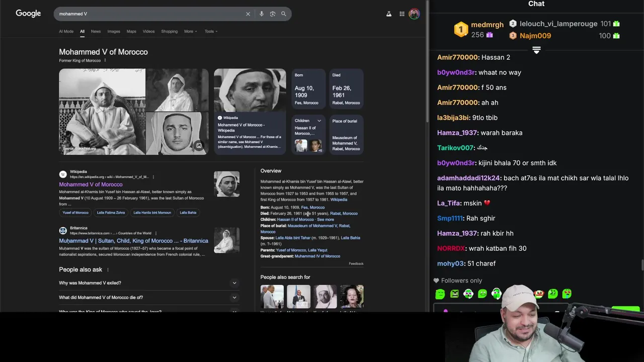
Task: Open the People also ask options menu
Action: click(x=107, y=270)
